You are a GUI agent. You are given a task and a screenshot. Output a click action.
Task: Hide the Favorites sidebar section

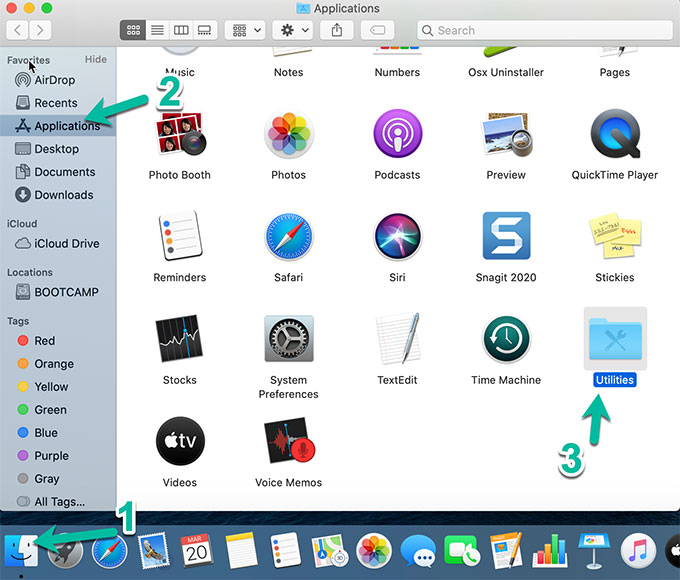coord(95,60)
